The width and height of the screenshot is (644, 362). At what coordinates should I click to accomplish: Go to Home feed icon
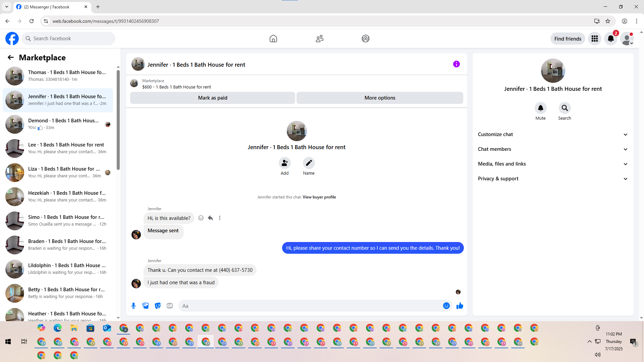pos(273,39)
